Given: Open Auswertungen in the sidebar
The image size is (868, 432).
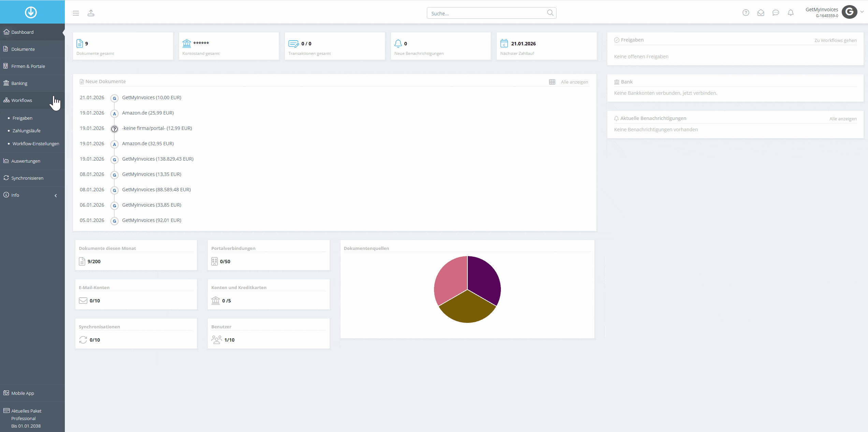Looking at the screenshot, I should [32, 161].
